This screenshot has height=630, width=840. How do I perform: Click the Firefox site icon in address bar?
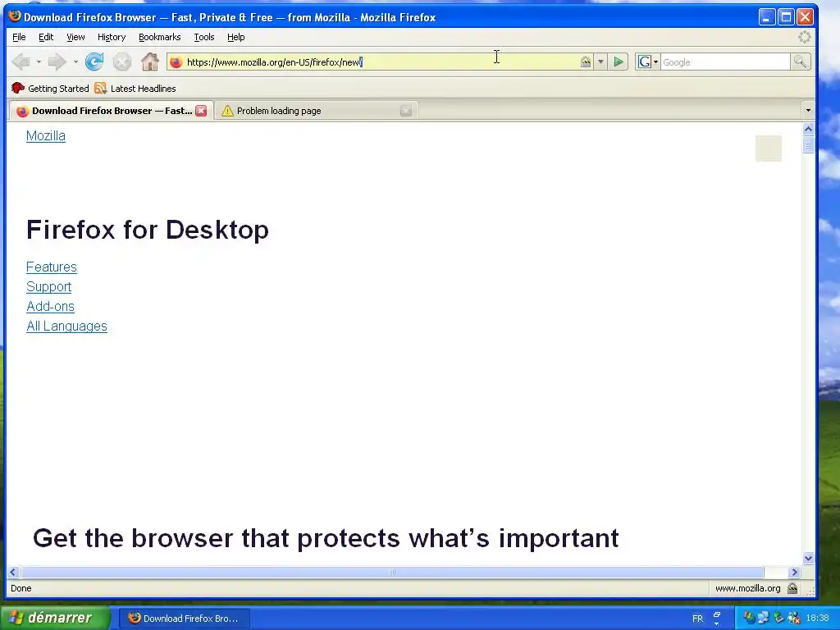[x=176, y=62]
